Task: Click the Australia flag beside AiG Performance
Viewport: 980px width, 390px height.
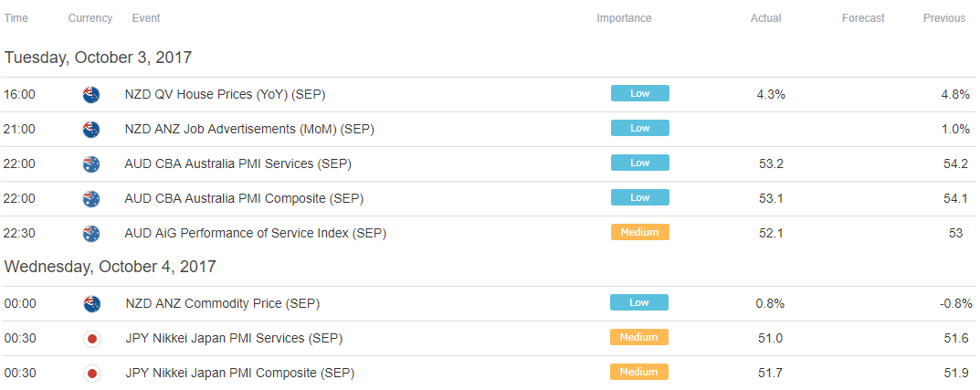Action: pos(91,234)
